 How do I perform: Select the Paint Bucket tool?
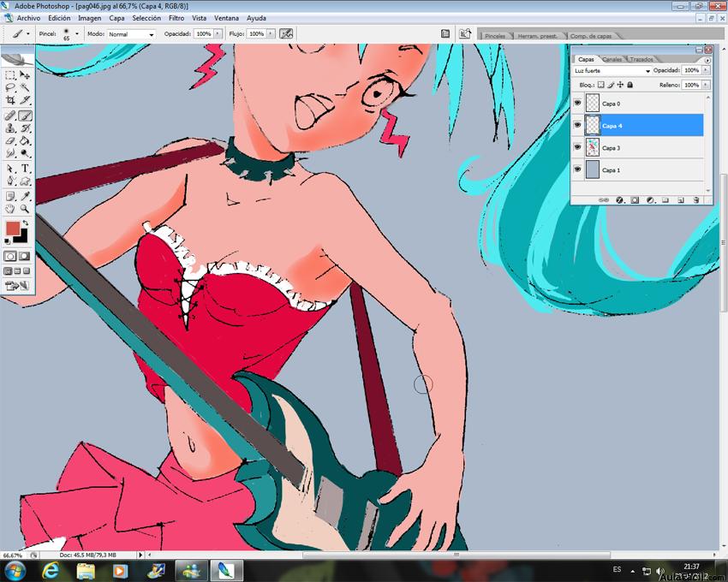click(25, 140)
